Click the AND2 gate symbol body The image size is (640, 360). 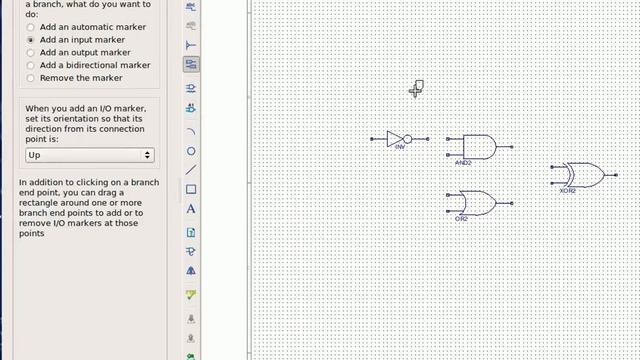click(x=480, y=147)
